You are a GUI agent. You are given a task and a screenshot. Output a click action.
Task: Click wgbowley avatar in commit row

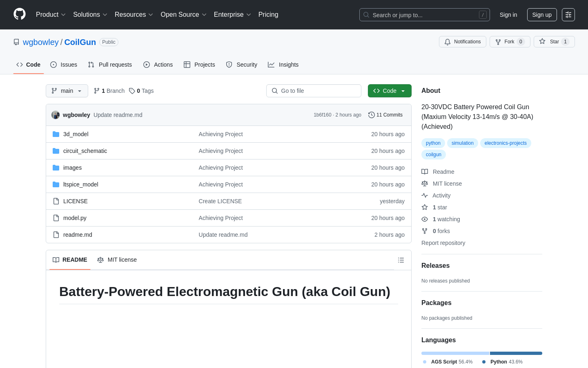pos(56,115)
